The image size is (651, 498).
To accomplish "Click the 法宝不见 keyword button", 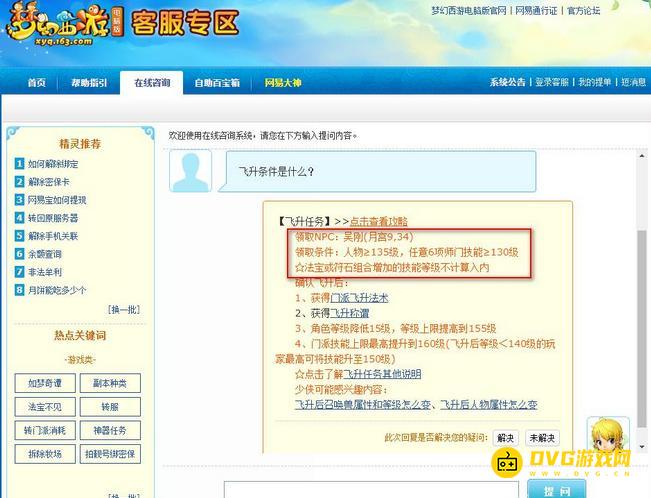I will pyautogui.click(x=45, y=407).
